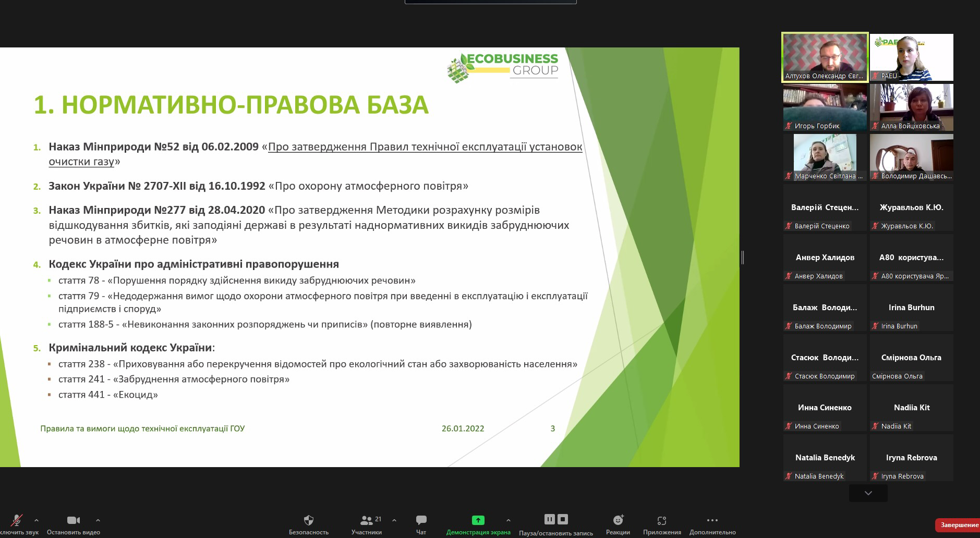Click the red Завершение end meeting button

[959, 525]
